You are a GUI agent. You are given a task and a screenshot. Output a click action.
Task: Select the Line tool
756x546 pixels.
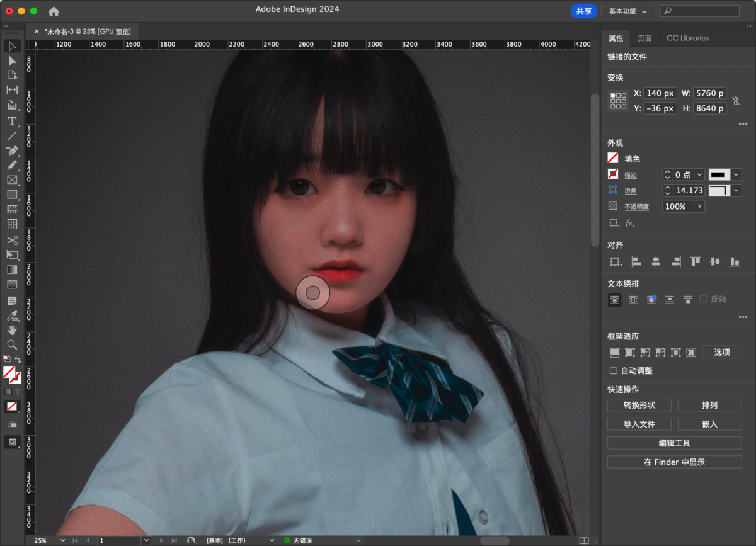pyautogui.click(x=12, y=135)
